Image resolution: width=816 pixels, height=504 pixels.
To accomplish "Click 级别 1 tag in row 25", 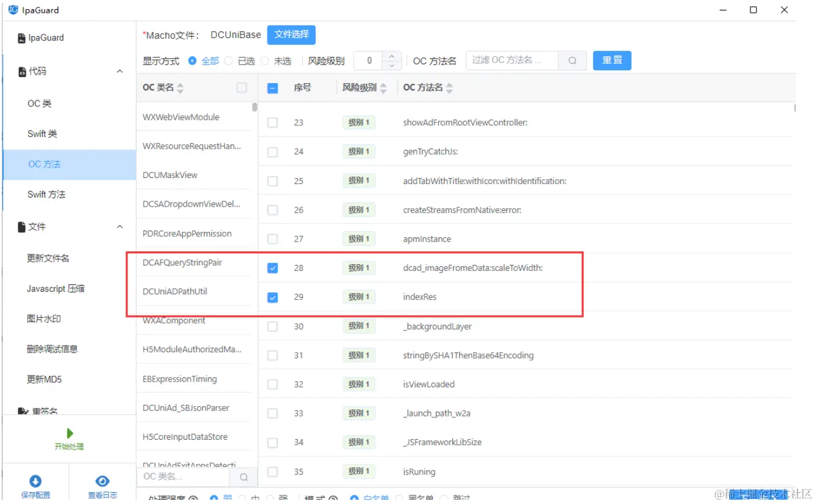I will [x=359, y=180].
